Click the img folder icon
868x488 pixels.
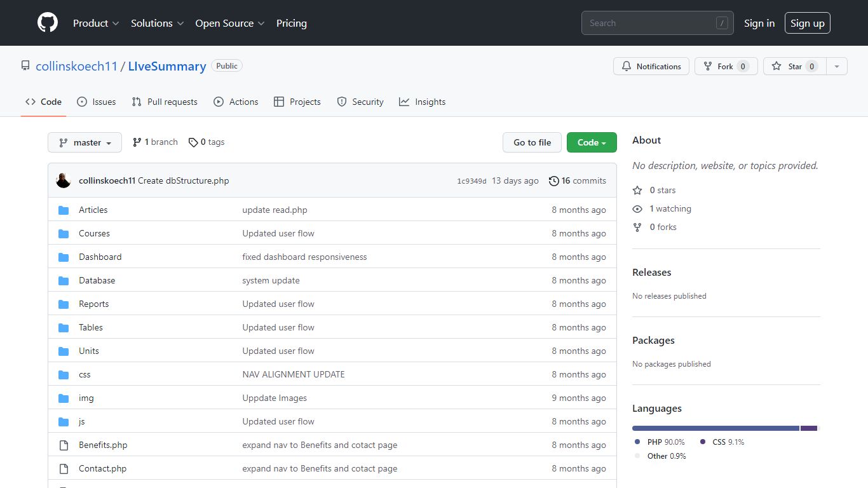pyautogui.click(x=64, y=398)
